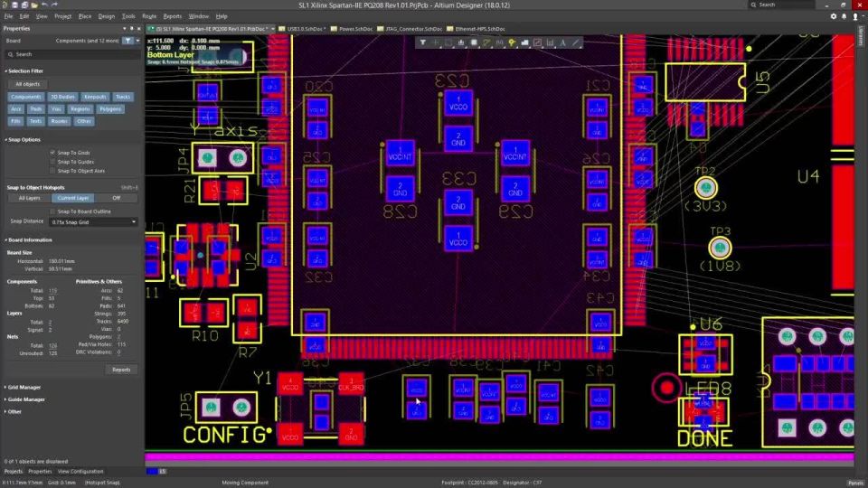
Task: Click the Place Component icon in Active Bar
Action: coord(474,42)
